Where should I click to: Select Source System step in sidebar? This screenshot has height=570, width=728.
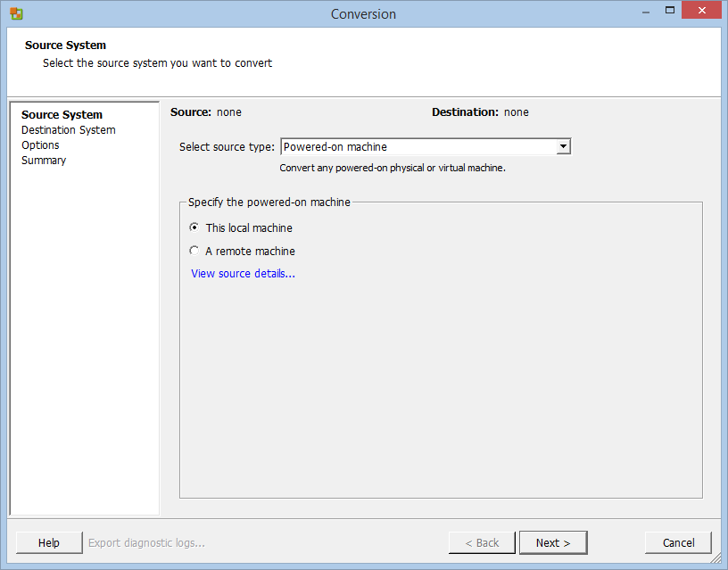pos(62,115)
